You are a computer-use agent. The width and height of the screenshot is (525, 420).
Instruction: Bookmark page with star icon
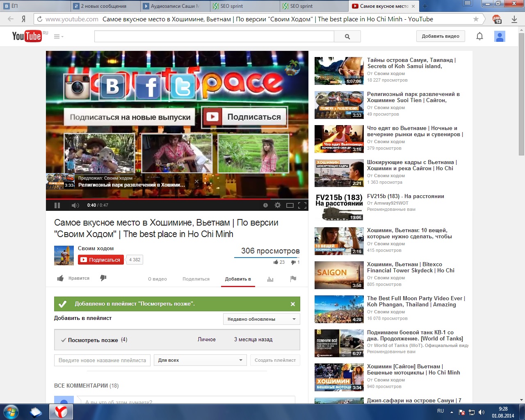click(476, 19)
